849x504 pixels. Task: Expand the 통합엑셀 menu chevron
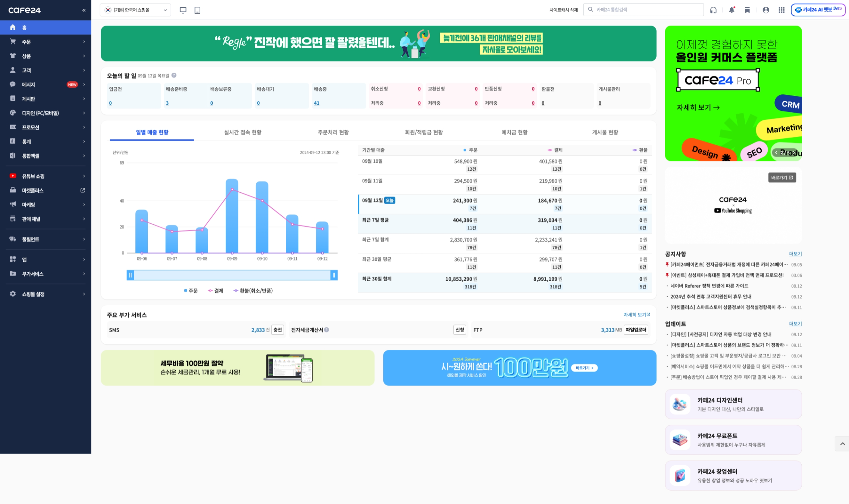(84, 155)
